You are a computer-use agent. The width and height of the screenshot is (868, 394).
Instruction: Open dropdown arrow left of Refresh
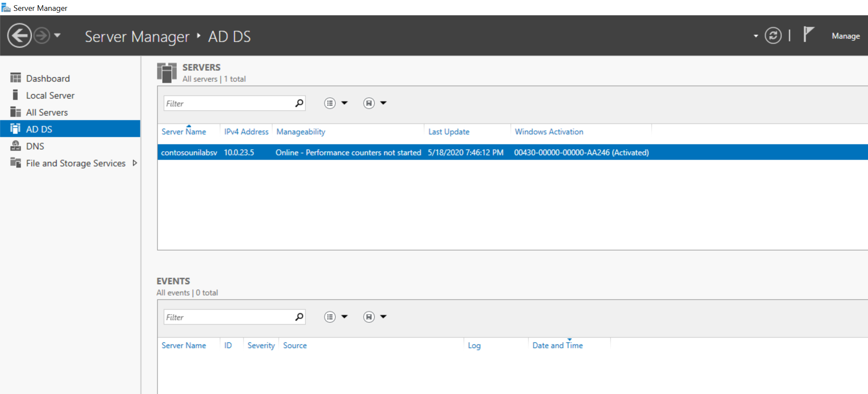[x=756, y=36]
